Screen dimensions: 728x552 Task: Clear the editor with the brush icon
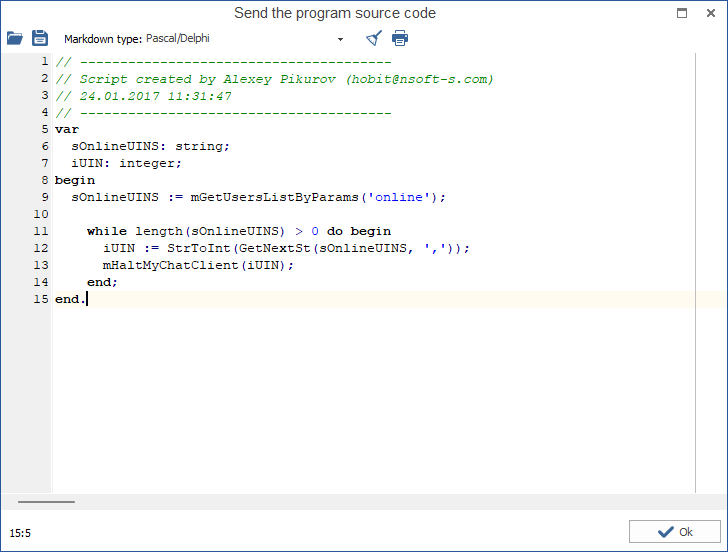[x=373, y=38]
